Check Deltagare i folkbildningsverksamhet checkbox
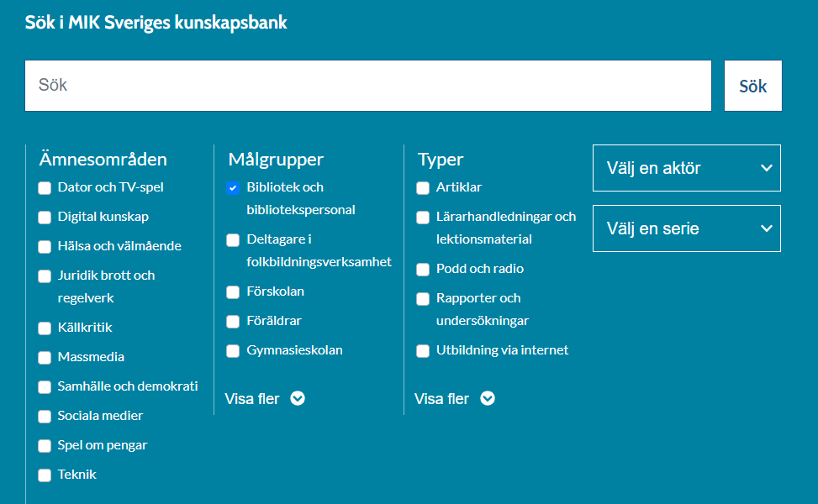Image resolution: width=818 pixels, height=504 pixels. pos(233,239)
